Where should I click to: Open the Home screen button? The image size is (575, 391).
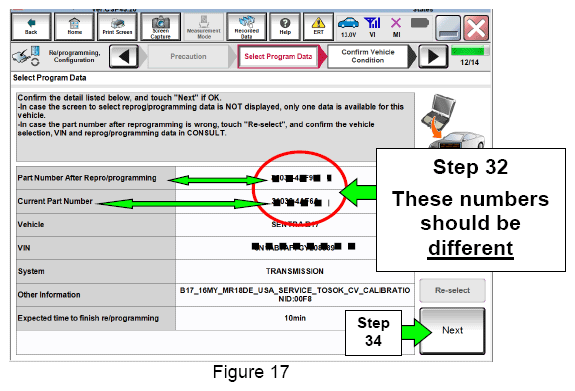(74, 27)
